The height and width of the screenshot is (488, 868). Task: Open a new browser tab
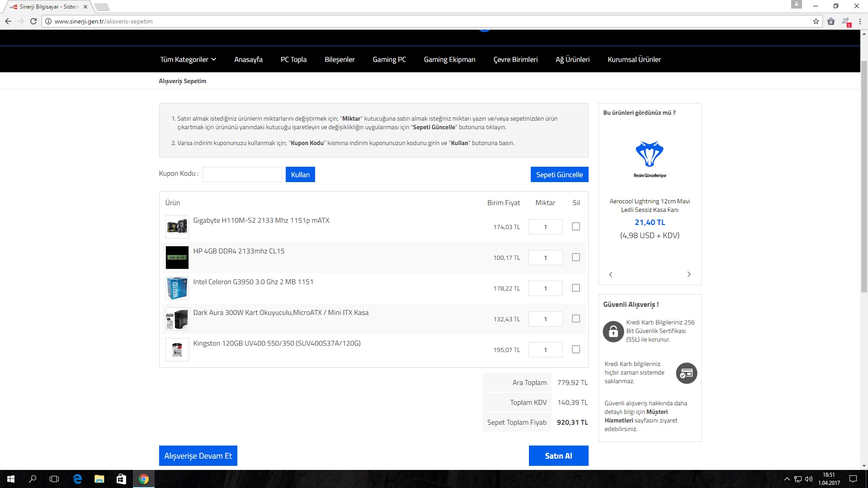(102, 7)
